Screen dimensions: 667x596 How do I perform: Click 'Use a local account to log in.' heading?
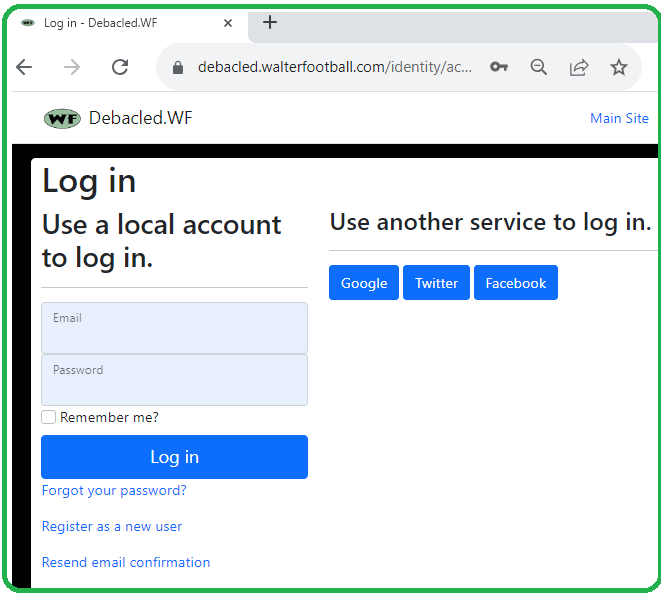tap(162, 241)
